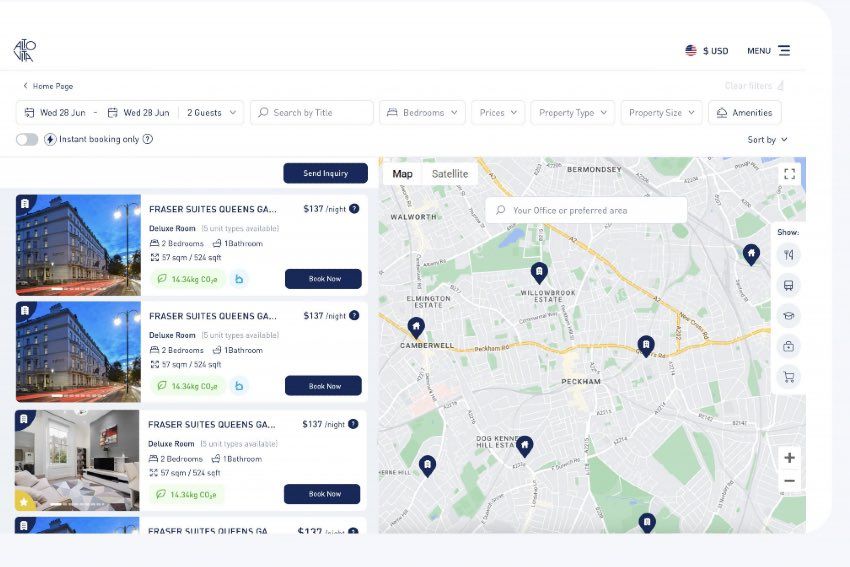
Task: Show medical briefcase places on map
Action: 789,346
